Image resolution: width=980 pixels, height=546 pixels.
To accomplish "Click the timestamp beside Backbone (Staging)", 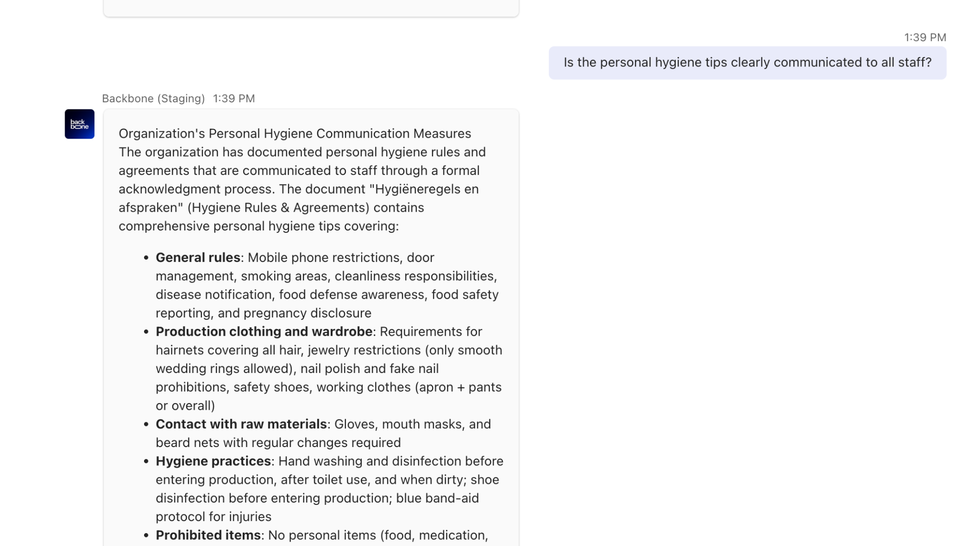I will click(x=234, y=98).
